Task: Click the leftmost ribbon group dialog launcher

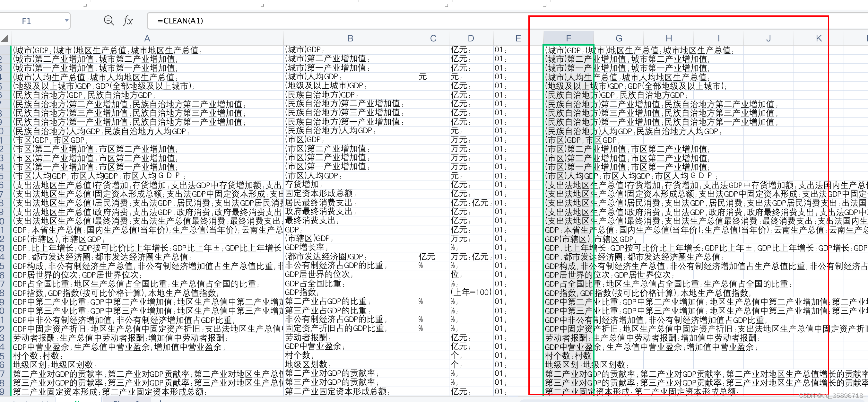Action: [85, 5]
